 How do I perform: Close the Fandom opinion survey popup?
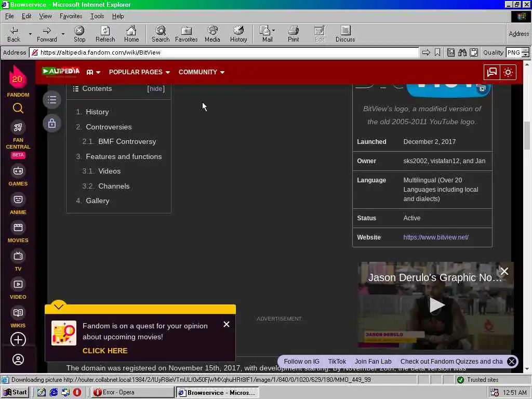[227, 324]
